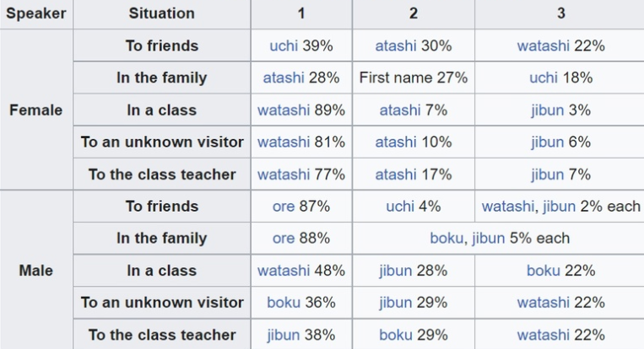Screen dimensions: 644x349
Task: Open watashi 22% link in Female To friends row
Action: (x=543, y=46)
